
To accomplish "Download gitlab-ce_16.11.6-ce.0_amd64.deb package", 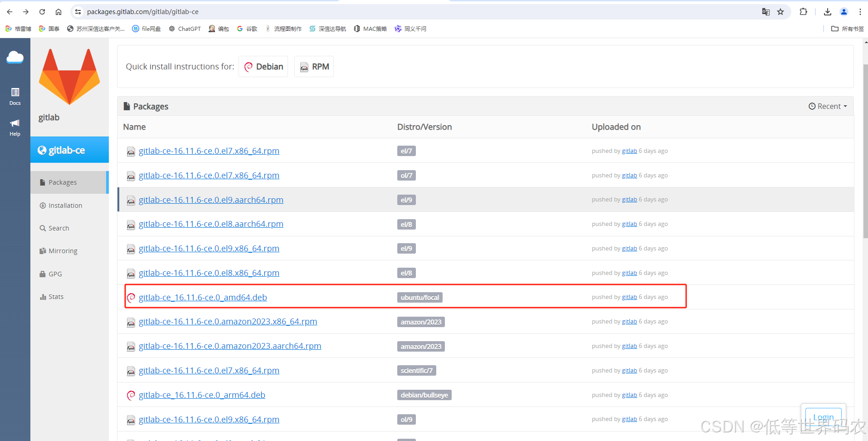I will (203, 297).
